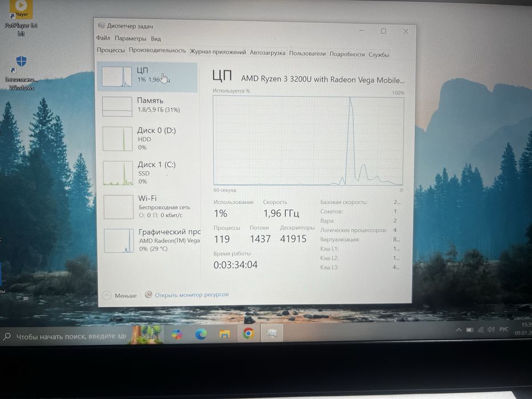Maximize the Task Manager window
This screenshot has height=399, width=532.
[x=383, y=31]
